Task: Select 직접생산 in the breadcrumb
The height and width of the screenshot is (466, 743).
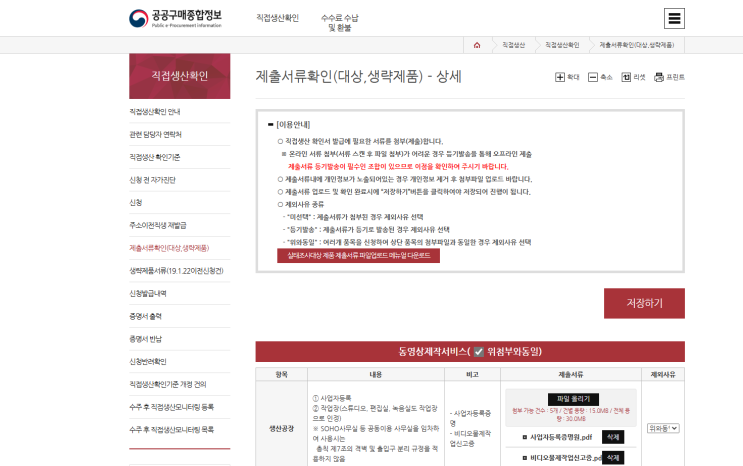Action: (x=514, y=45)
